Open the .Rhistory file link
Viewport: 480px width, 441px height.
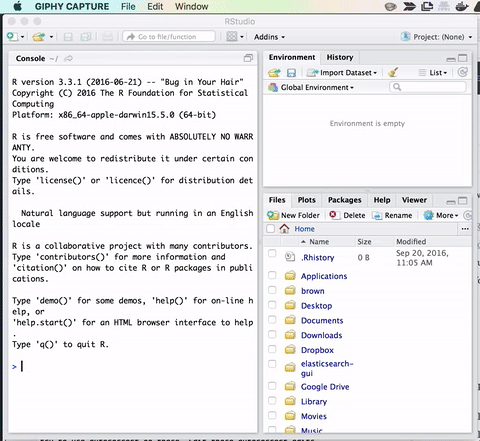click(318, 258)
